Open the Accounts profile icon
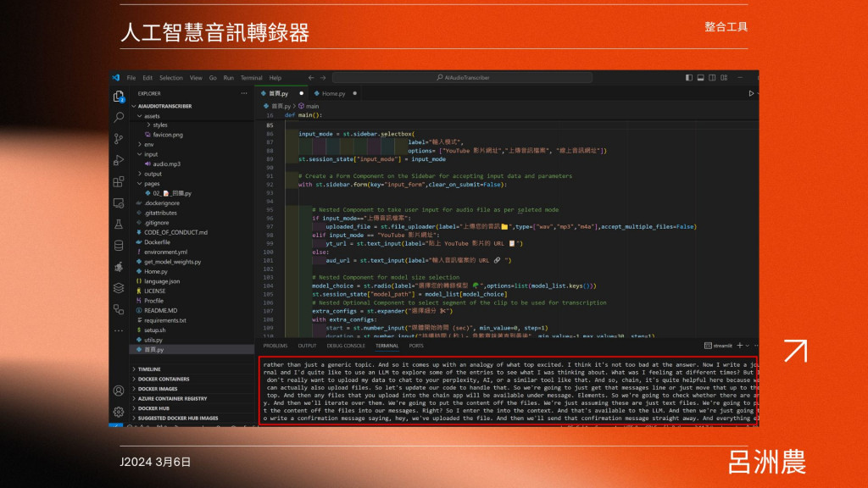 [119, 391]
